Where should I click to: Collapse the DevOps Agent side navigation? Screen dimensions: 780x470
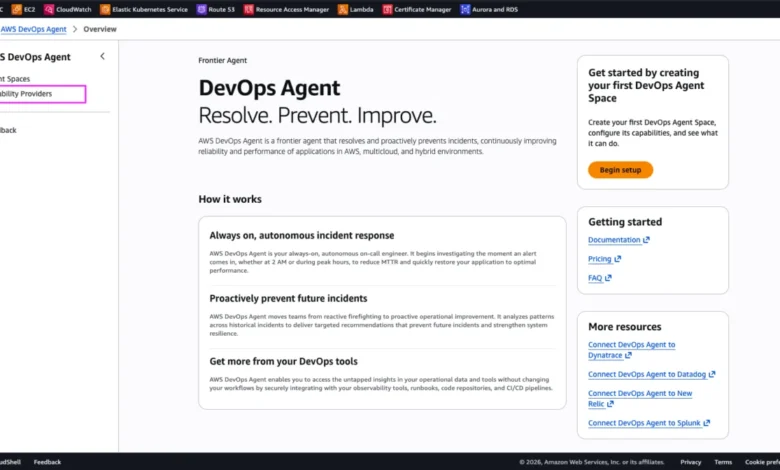coord(102,56)
